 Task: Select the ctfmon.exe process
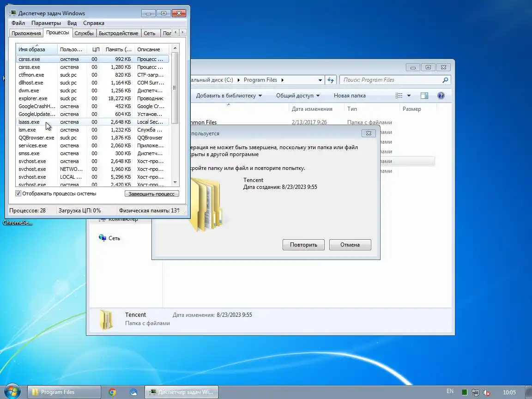click(92, 75)
